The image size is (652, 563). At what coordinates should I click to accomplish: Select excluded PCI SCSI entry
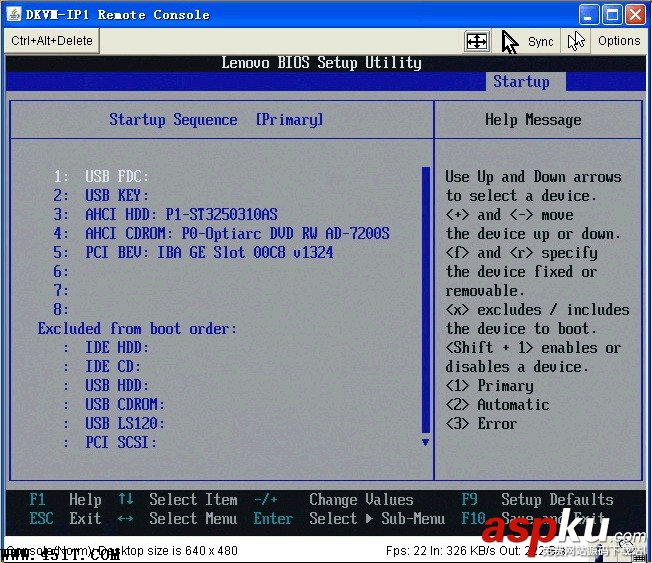pos(110,442)
